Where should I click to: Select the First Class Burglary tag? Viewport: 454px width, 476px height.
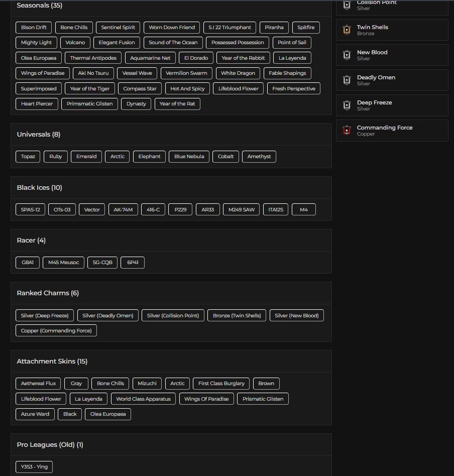click(x=221, y=384)
